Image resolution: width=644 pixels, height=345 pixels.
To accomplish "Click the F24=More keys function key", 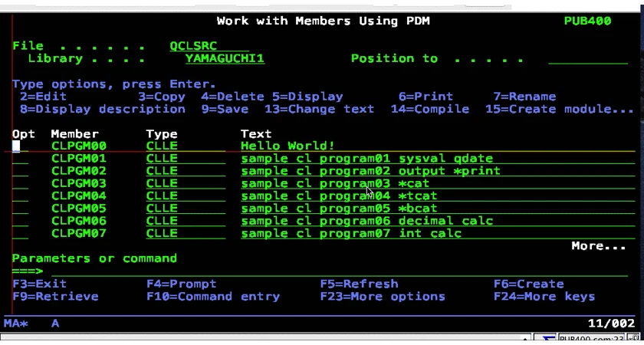I will coord(544,297).
